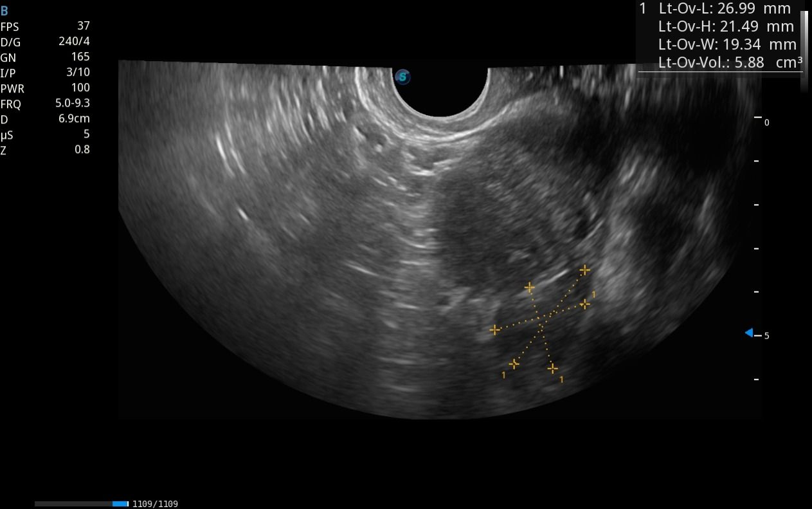The height and width of the screenshot is (509, 812).
Task: Click the D/G value 240/4
Action: pyautogui.click(x=74, y=41)
